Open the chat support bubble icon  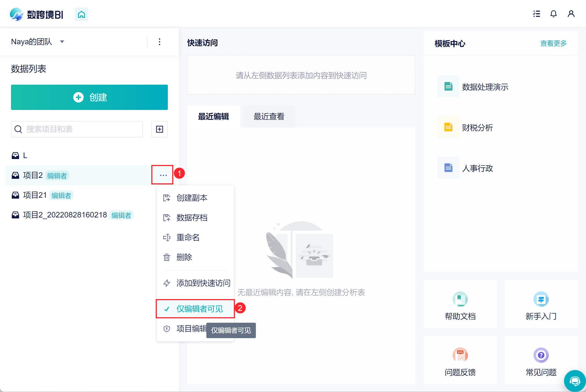pyautogui.click(x=575, y=381)
